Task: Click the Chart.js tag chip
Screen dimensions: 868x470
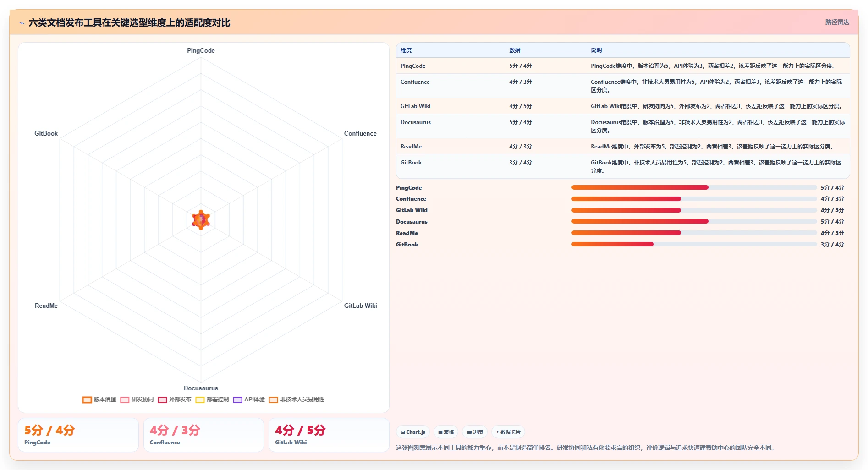Action: 413,432
